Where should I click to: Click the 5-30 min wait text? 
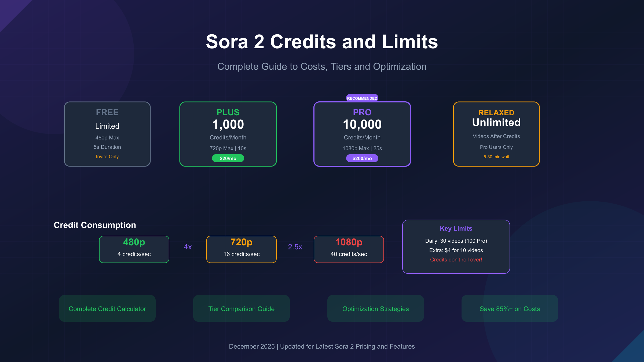tap(496, 157)
